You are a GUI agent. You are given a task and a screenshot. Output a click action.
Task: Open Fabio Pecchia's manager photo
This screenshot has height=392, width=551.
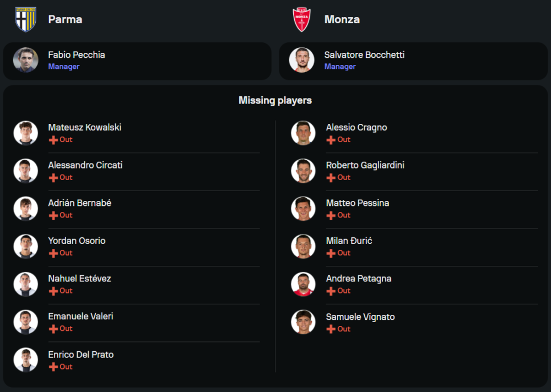26,60
